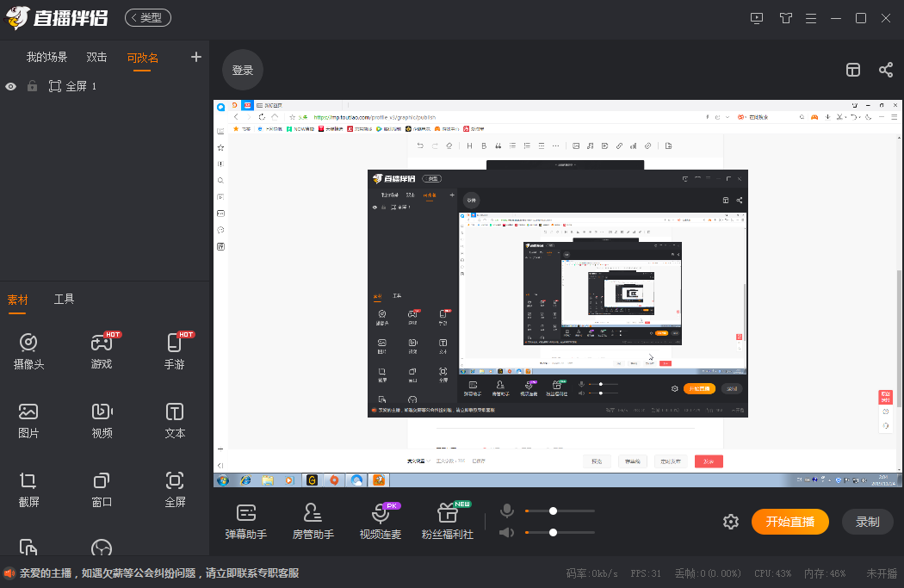Add the 摄像头 camera source
The image size is (904, 588).
[28, 350]
